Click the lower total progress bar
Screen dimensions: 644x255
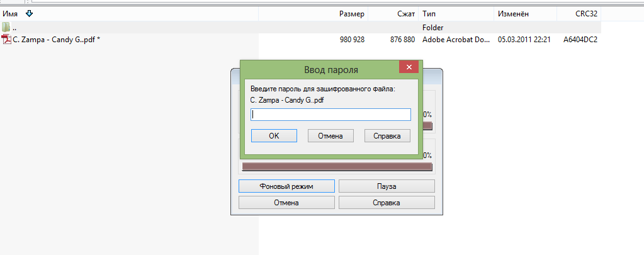337,166
